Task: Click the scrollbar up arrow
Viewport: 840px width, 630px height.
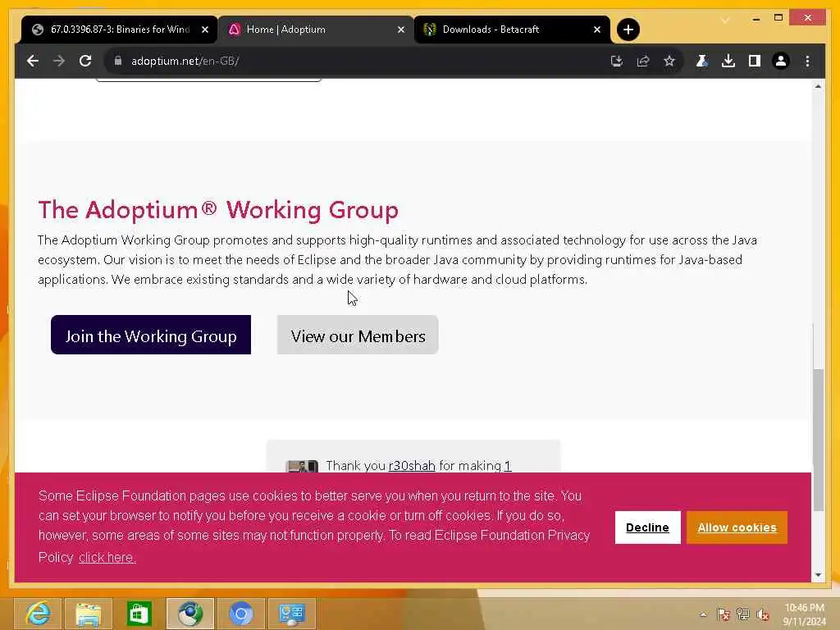Action: 818,86
